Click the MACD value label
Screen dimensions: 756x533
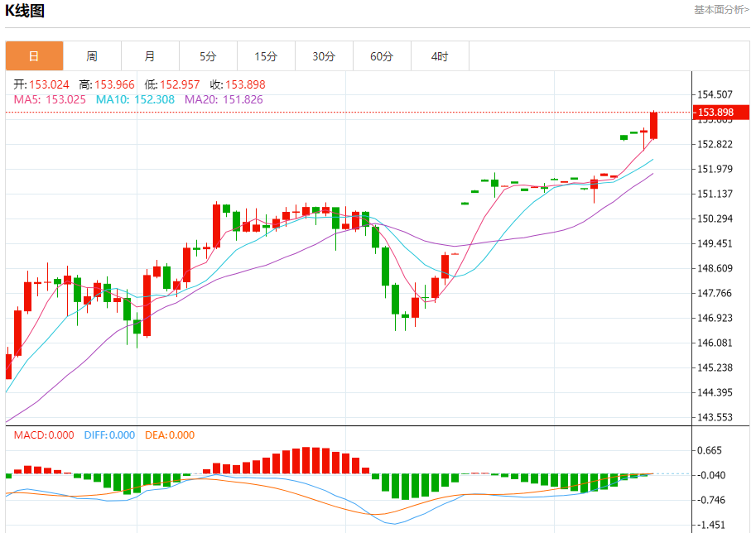pyautogui.click(x=44, y=435)
